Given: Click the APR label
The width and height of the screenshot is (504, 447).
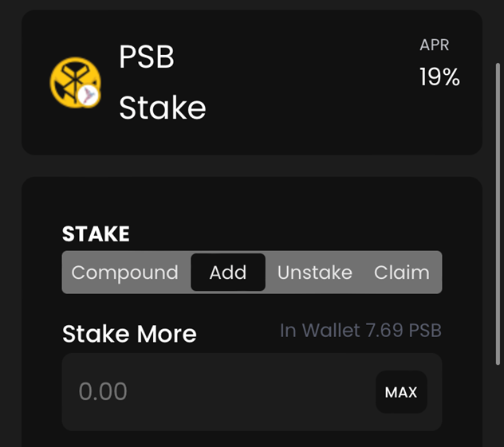Looking at the screenshot, I should (x=435, y=45).
